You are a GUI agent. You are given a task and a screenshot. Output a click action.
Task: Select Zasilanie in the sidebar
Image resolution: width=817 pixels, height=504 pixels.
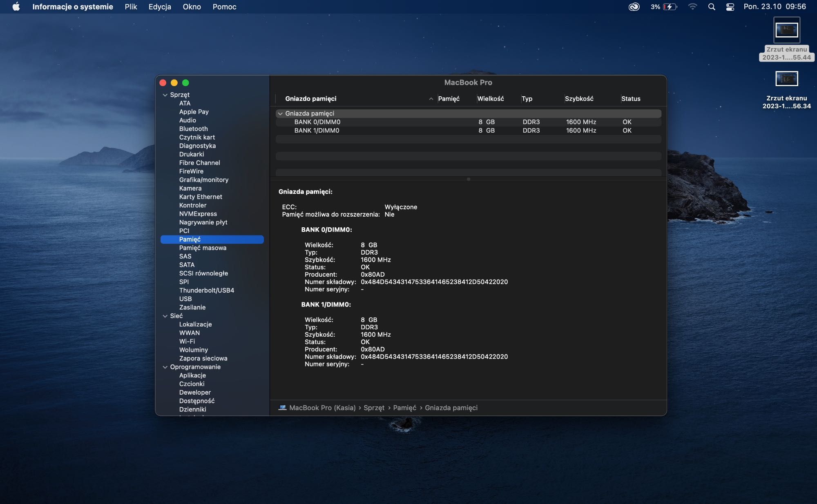(192, 308)
